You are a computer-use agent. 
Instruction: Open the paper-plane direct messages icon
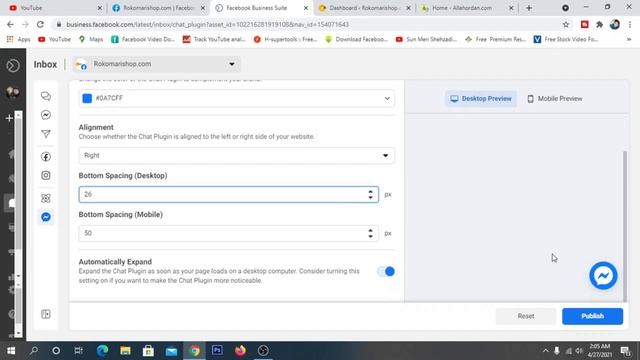click(46, 134)
